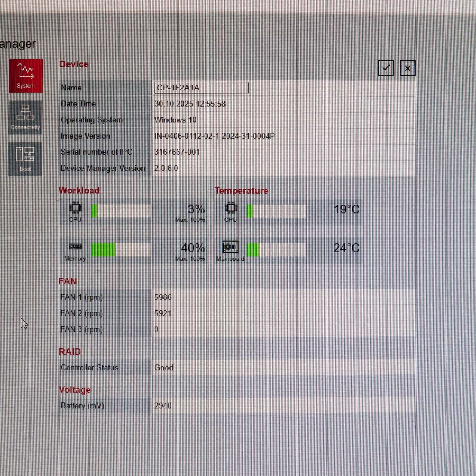
Task: Click the Memory module icon
Action: (75, 247)
